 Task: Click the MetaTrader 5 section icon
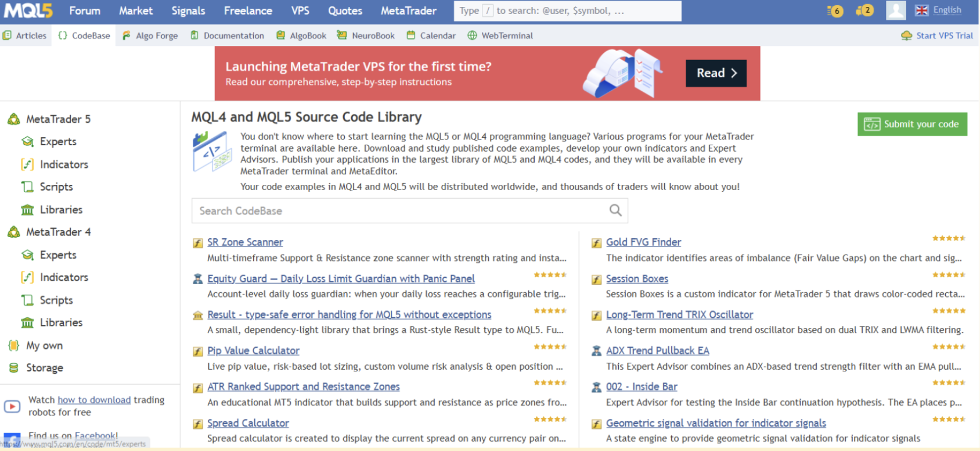(14, 119)
